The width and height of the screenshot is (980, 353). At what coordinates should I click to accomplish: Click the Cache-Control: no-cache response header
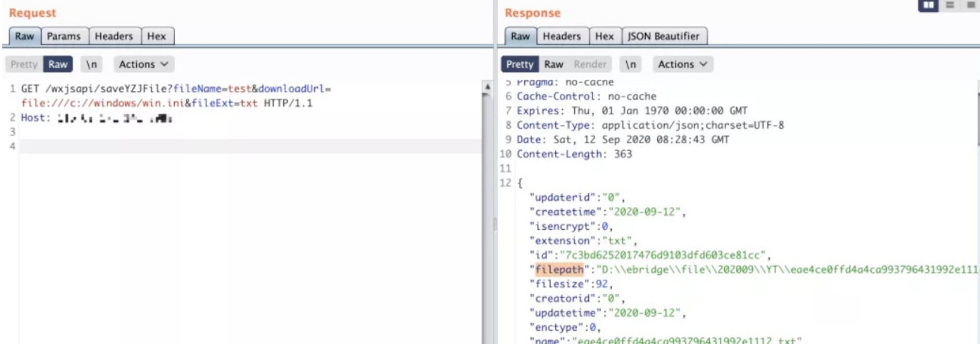tap(586, 96)
